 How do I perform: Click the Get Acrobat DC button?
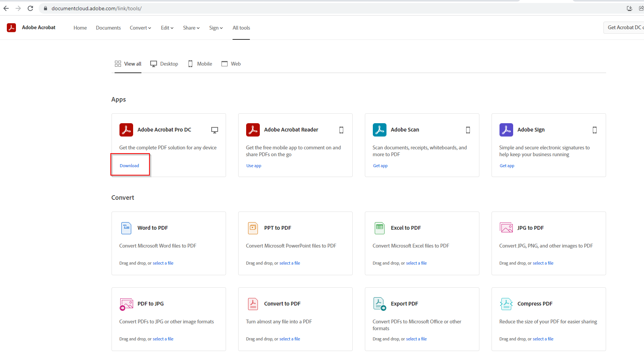click(x=624, y=27)
